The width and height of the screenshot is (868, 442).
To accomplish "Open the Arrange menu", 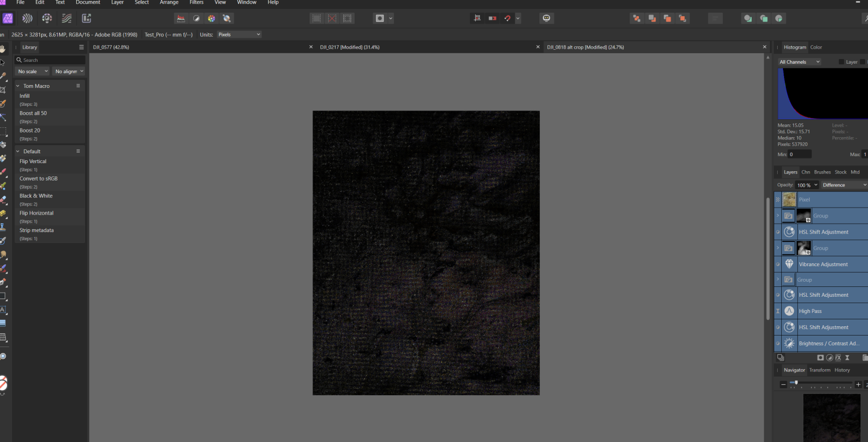I will (169, 2).
